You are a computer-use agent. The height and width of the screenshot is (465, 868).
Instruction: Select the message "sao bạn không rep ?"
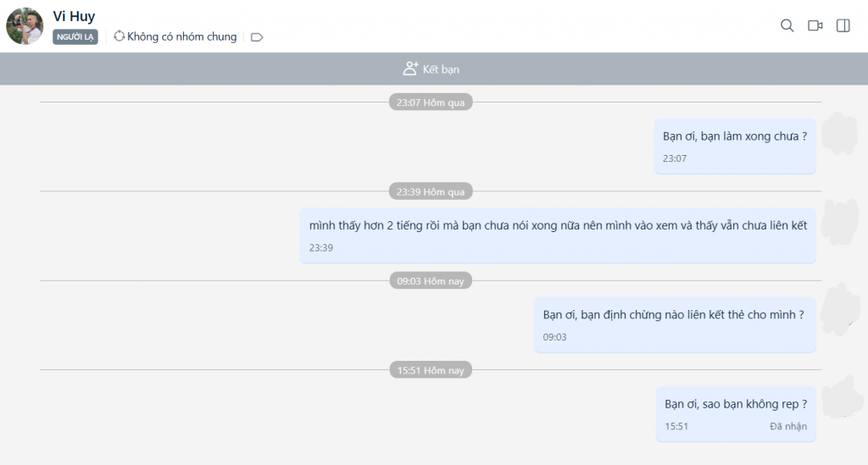point(735,404)
